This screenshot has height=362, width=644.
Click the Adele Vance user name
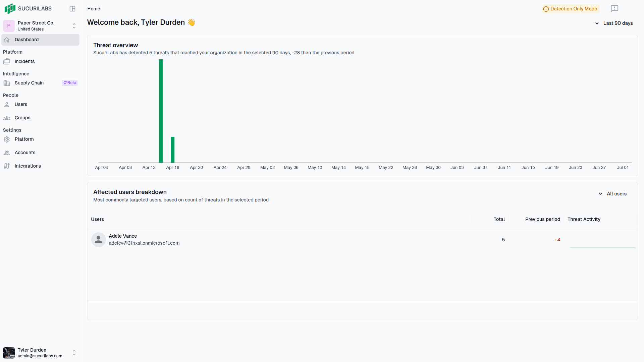tap(123, 236)
